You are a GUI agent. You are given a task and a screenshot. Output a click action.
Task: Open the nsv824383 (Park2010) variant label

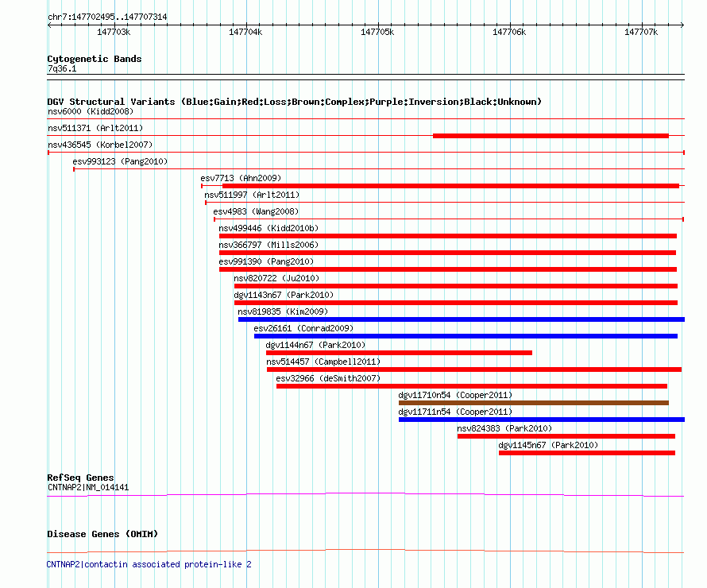click(x=504, y=428)
